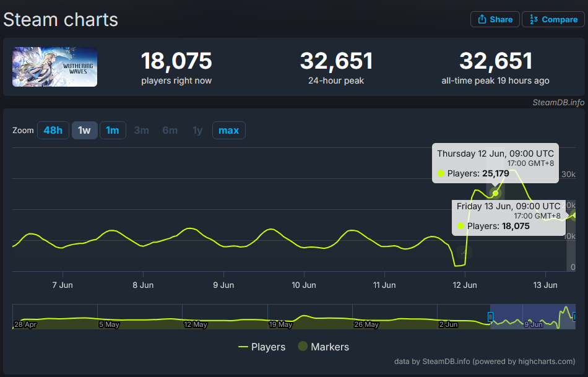Click the 18,075 players right now value
Image resolution: width=588 pixels, height=377 pixels.
176,61
